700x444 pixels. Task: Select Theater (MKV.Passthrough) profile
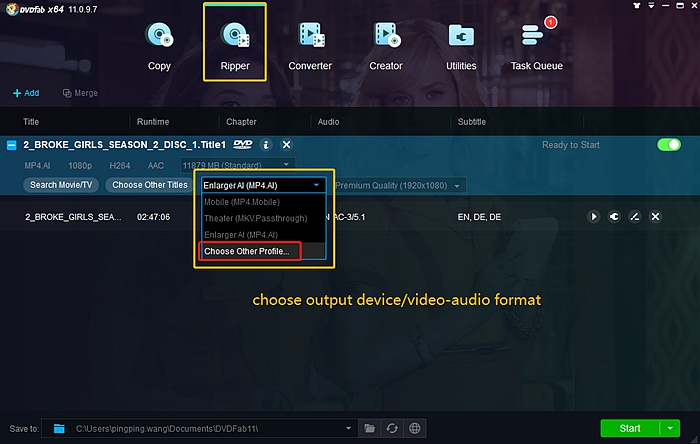click(263, 218)
